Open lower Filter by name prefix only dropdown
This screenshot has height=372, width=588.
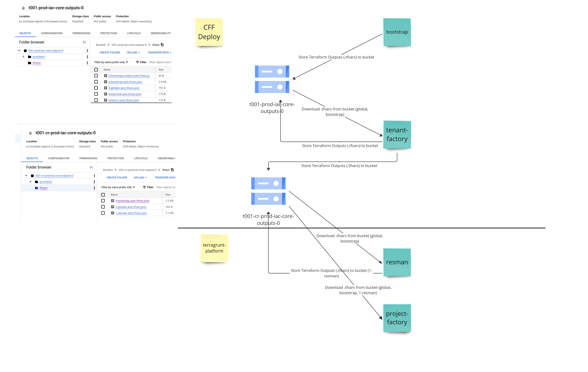118,187
